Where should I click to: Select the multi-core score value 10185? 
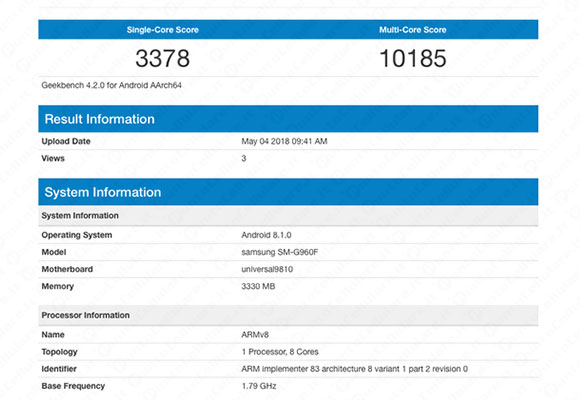(413, 58)
